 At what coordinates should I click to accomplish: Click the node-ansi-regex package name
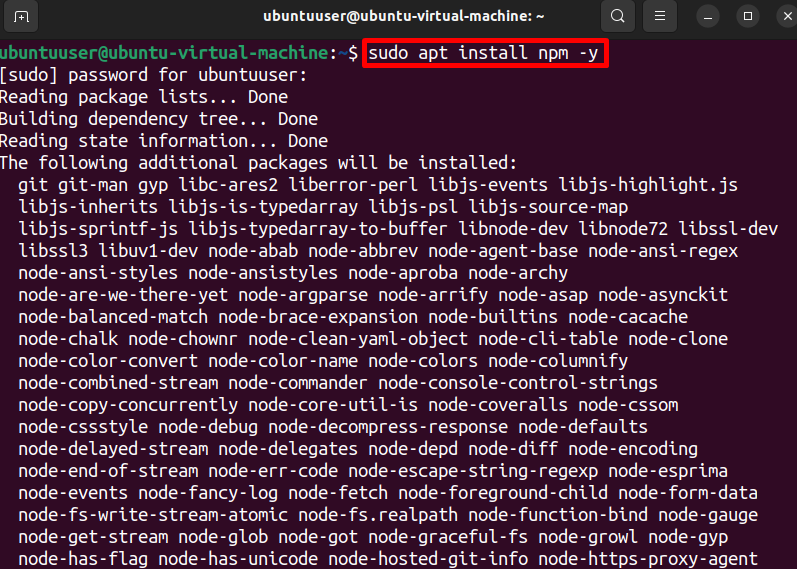coord(663,251)
